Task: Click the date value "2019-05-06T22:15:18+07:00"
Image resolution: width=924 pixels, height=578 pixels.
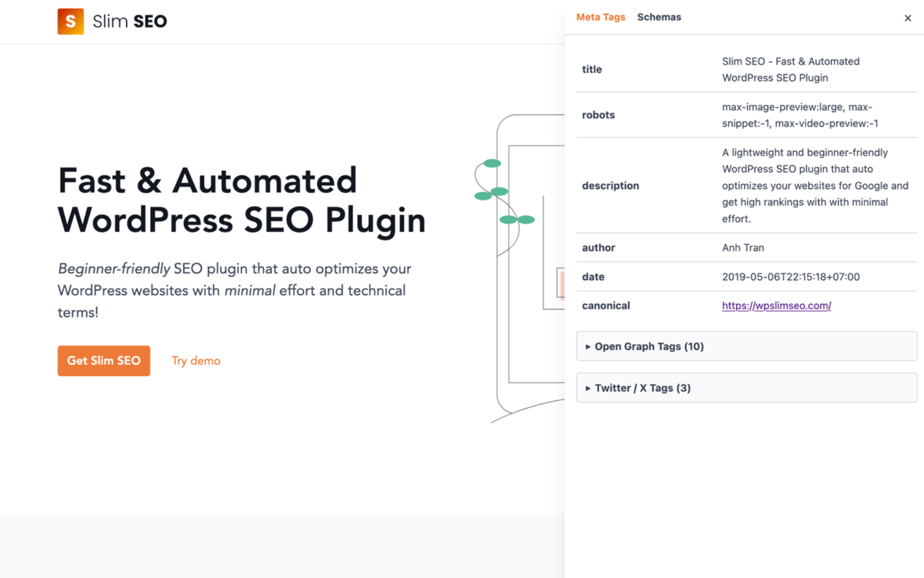Action: point(791,277)
